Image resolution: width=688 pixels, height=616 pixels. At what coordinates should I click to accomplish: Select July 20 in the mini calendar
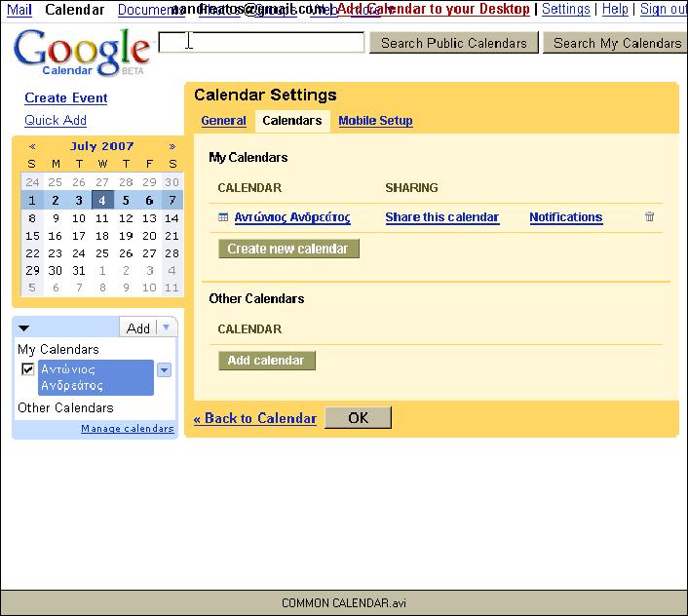pos(149,236)
